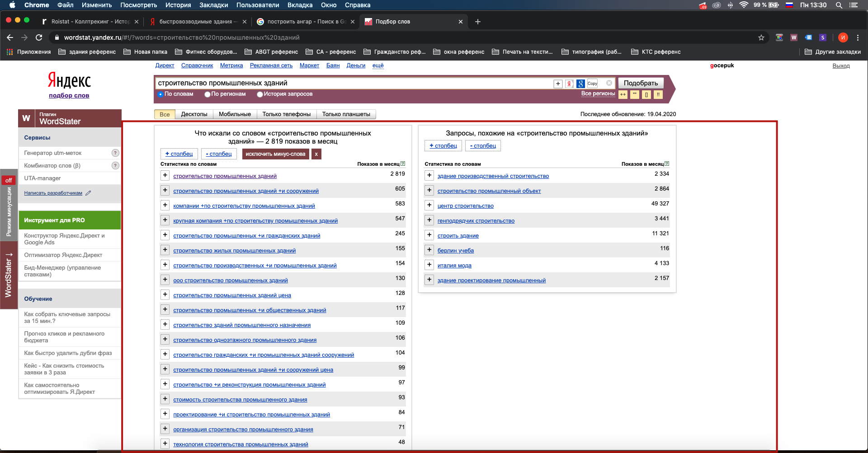The height and width of the screenshot is (453, 868).
Task: Open the Все регионы region selector
Action: (x=598, y=93)
